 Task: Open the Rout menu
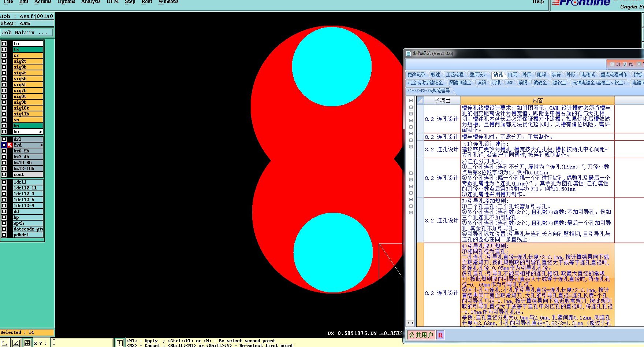[x=147, y=2]
